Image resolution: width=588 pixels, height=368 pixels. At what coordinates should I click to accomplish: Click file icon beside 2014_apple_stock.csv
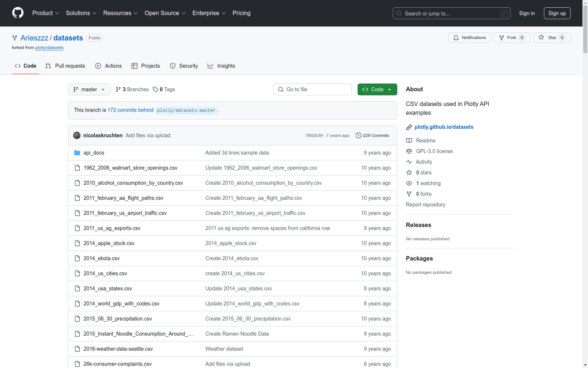coord(77,243)
